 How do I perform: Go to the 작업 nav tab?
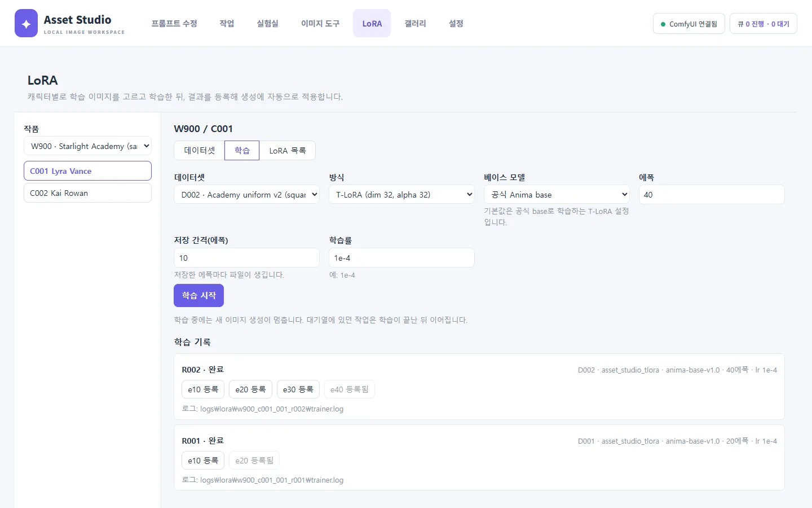(227, 23)
